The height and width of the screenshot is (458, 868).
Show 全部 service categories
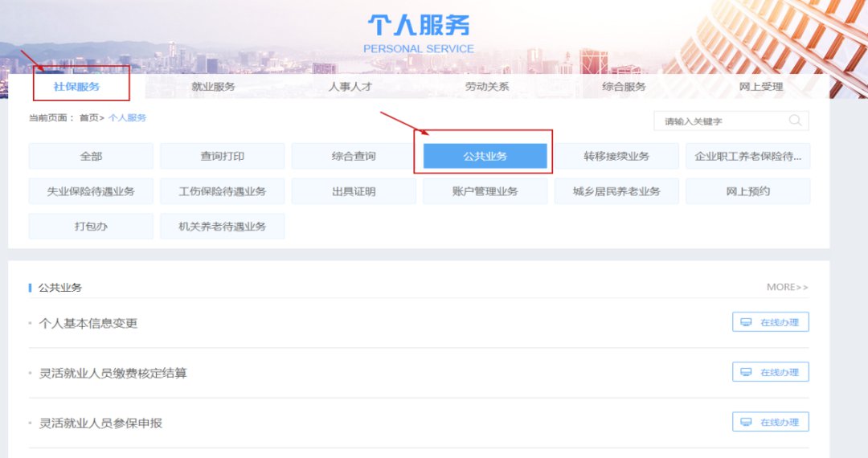(x=91, y=156)
